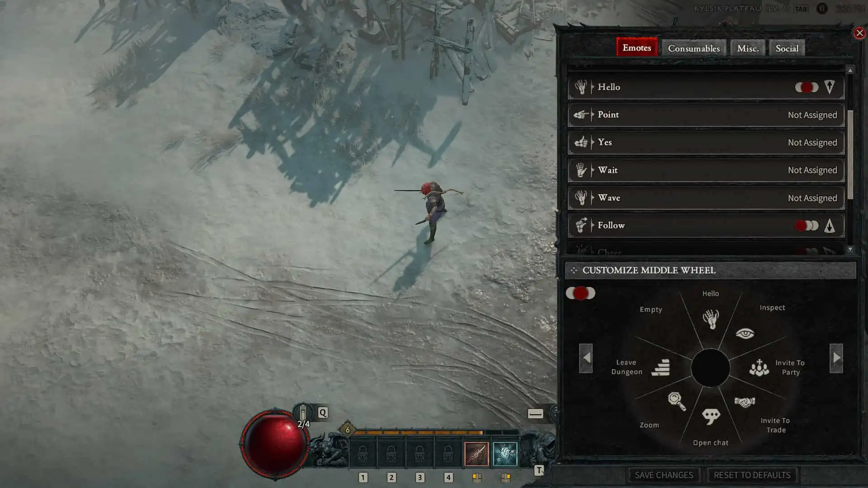Switch to the Social tab
Viewport: 868px width, 488px height.
(x=787, y=48)
